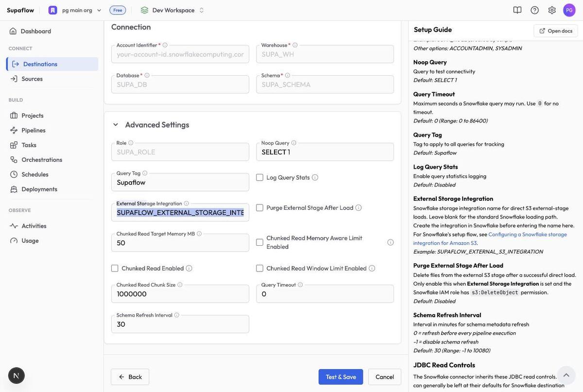Viewport: 583px width, 392px height.
Task: Click the Role input field
Action: coord(180,152)
